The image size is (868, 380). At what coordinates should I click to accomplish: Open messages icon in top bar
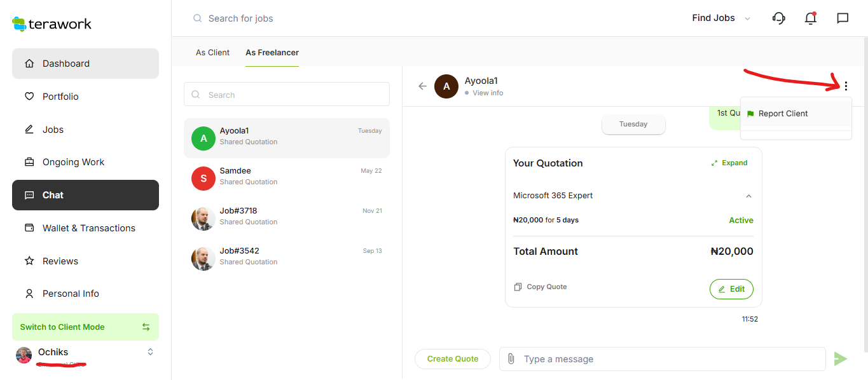[843, 18]
